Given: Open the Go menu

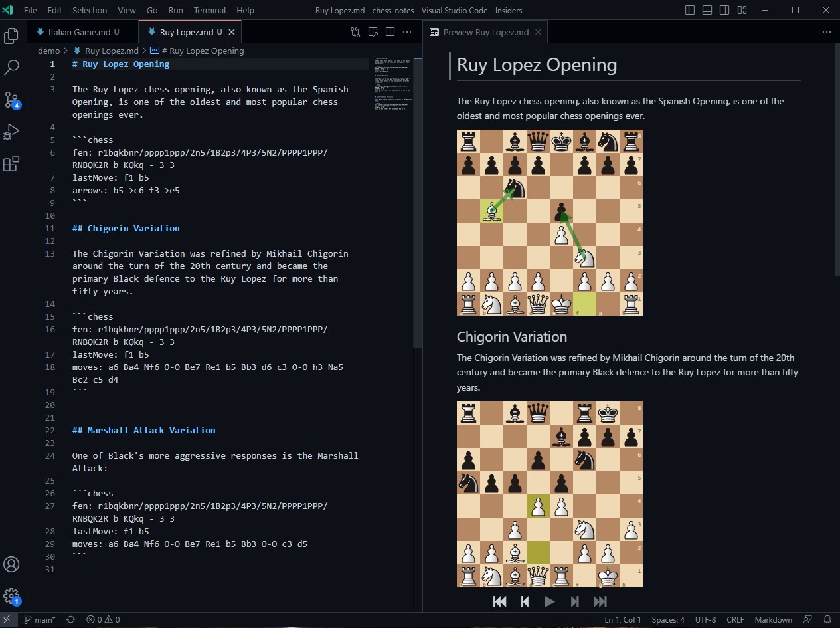Looking at the screenshot, I should pyautogui.click(x=152, y=10).
